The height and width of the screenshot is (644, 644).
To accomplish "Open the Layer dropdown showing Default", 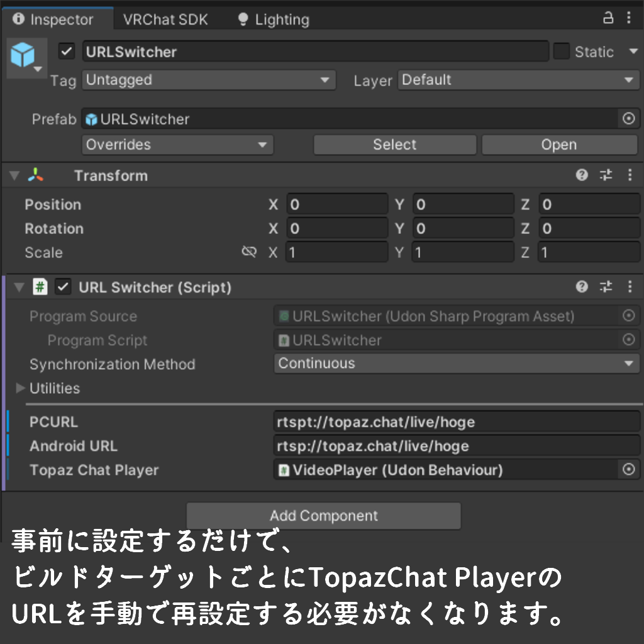I will pos(518,80).
